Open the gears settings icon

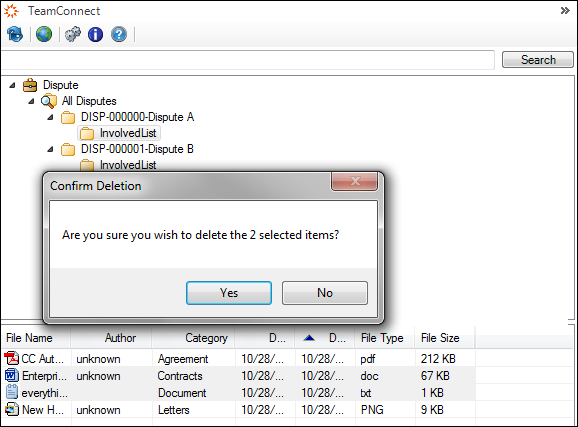tap(73, 34)
